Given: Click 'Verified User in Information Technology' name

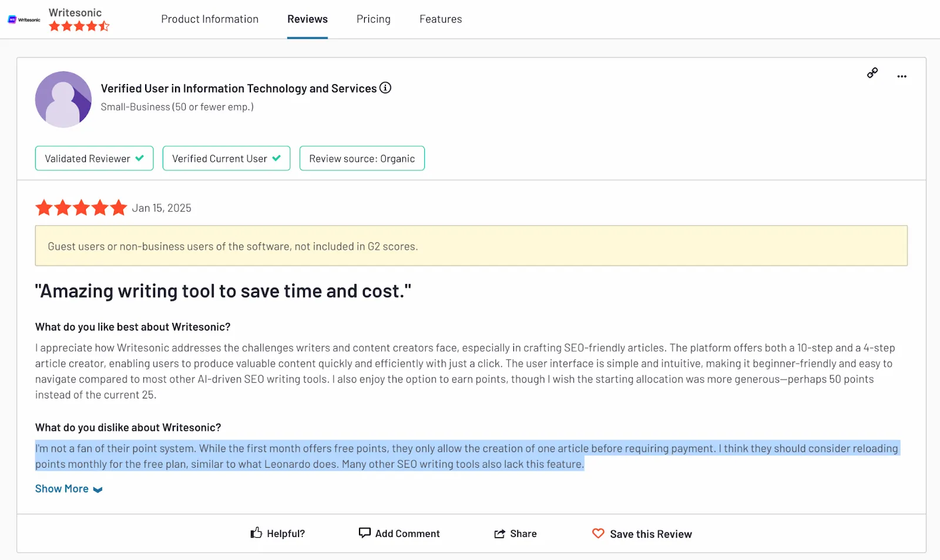Looking at the screenshot, I should [239, 88].
